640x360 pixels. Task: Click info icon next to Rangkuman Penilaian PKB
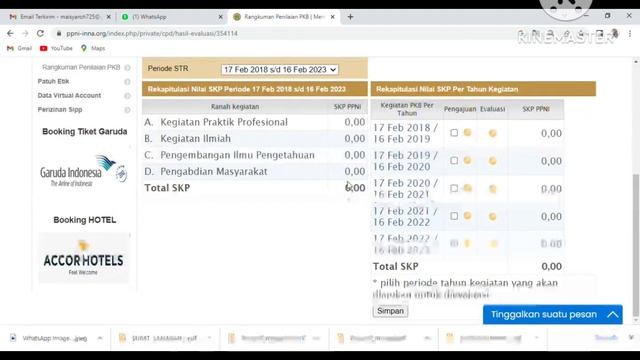pyautogui.click(x=127, y=68)
